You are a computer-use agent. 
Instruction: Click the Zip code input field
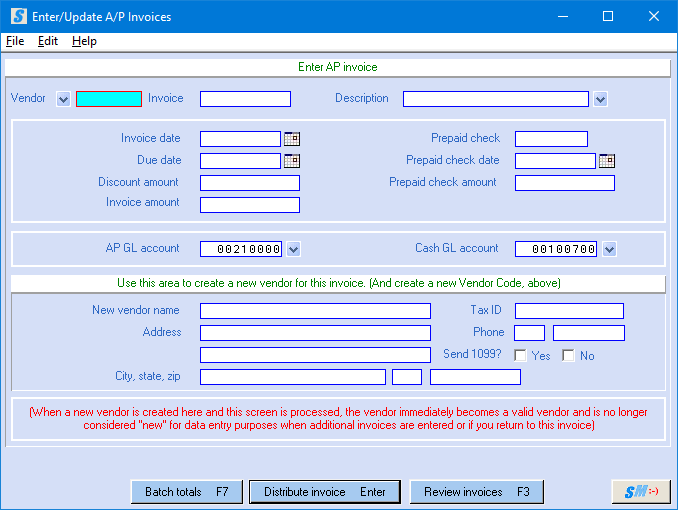475,377
